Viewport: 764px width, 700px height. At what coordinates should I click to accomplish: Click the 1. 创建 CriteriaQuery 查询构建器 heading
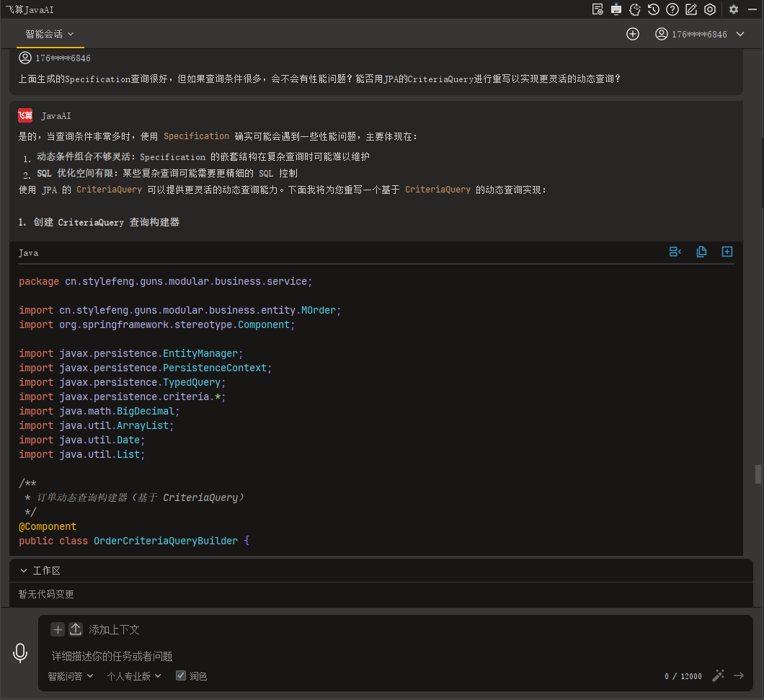click(99, 222)
